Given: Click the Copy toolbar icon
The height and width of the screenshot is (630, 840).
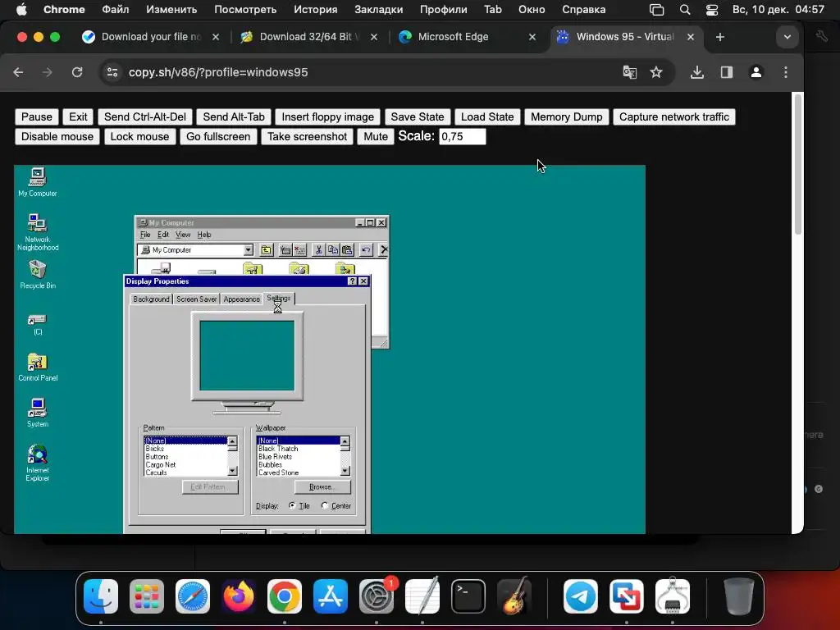Looking at the screenshot, I should tap(333, 250).
